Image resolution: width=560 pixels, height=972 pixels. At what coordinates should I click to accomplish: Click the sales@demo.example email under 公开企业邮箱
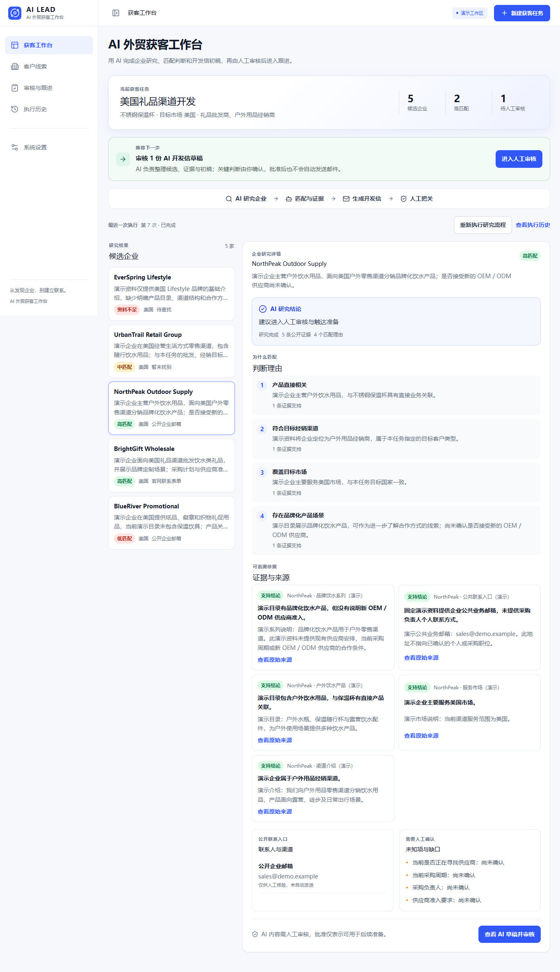tap(288, 876)
